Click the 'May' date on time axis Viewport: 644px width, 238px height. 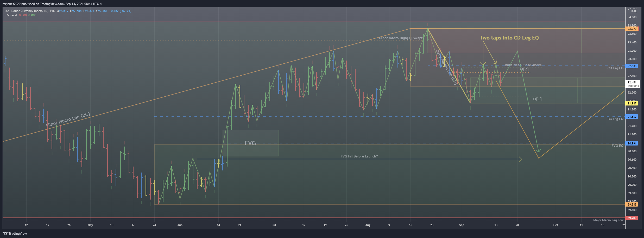coord(90,225)
